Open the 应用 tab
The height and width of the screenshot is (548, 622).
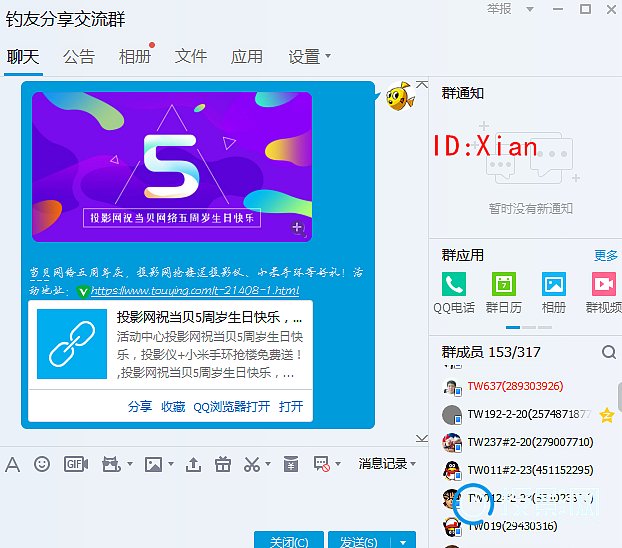[x=247, y=57]
